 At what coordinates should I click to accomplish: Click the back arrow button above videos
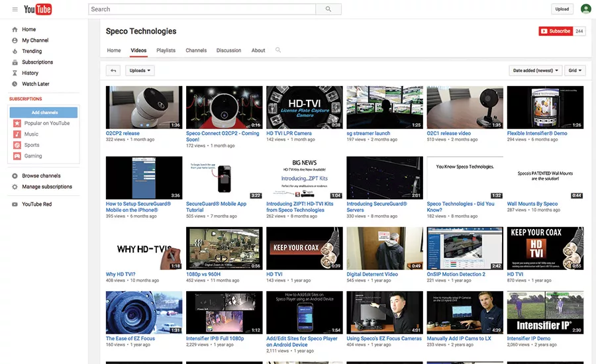[113, 70]
